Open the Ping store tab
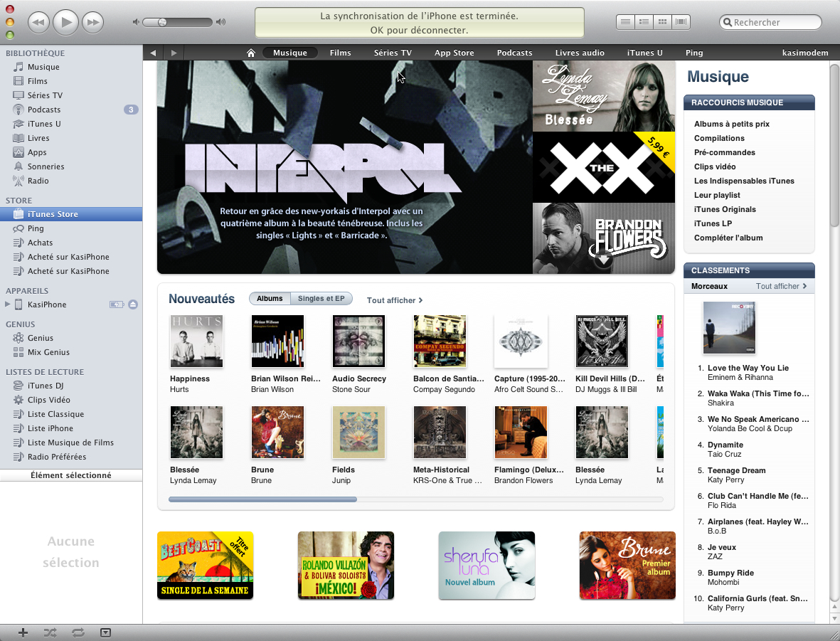Image resolution: width=840 pixels, height=641 pixels. 693,53
